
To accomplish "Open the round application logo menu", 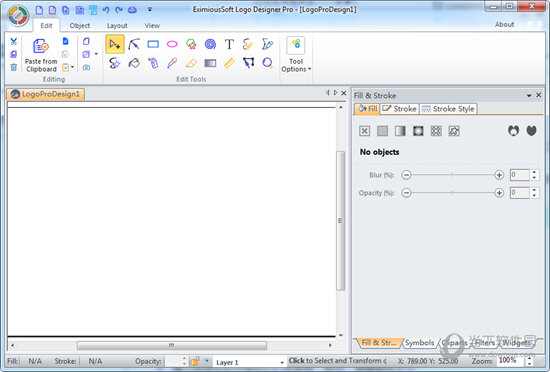I will [x=18, y=16].
